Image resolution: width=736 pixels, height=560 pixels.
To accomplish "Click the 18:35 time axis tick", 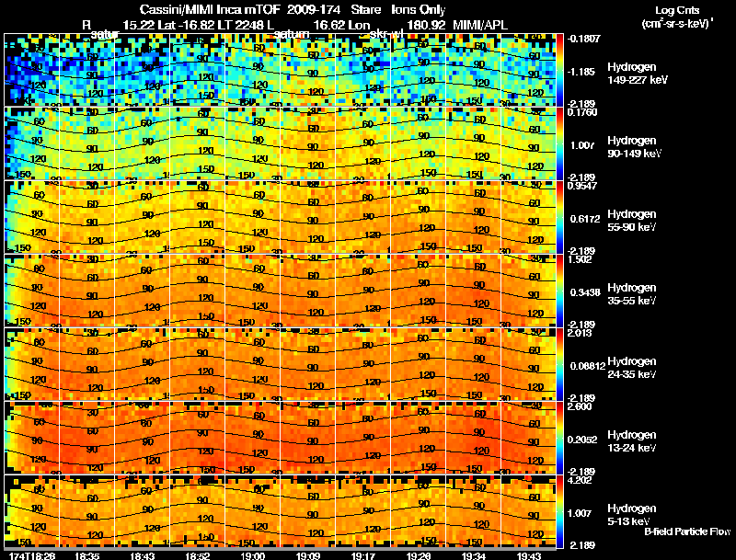I will [x=86, y=555].
